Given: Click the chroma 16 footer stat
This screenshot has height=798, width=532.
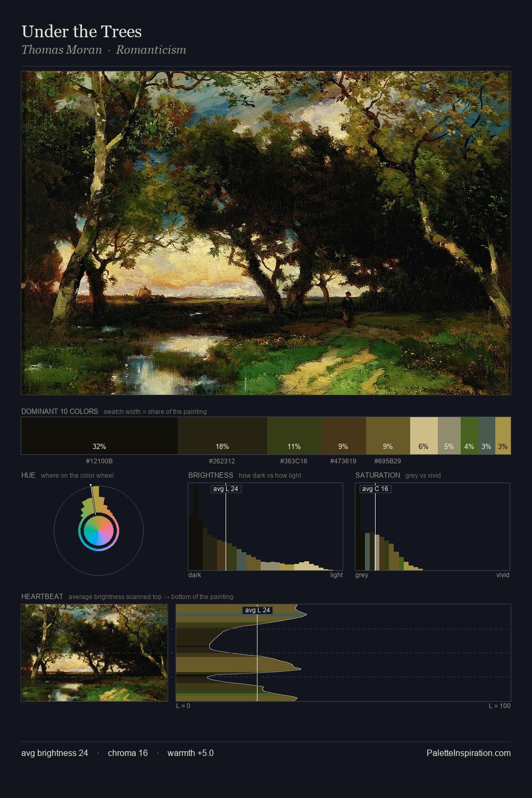Looking at the screenshot, I should coord(128,753).
